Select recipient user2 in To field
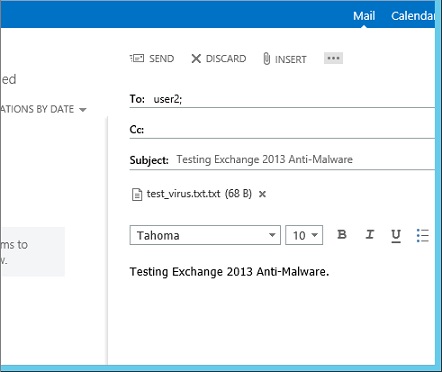The height and width of the screenshot is (372, 442). pyautogui.click(x=168, y=99)
